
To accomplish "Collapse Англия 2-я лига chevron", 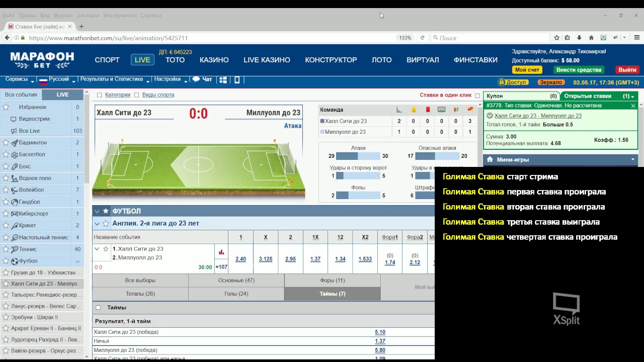I will pos(97,223).
